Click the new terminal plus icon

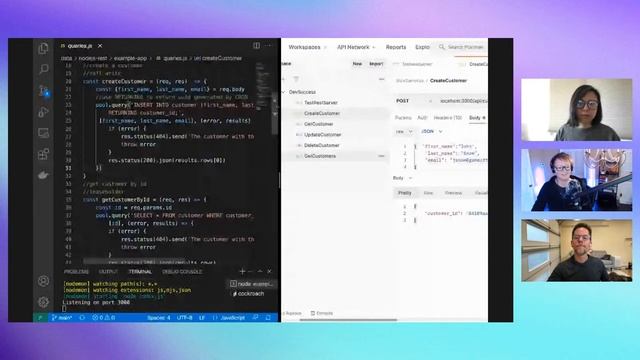[242, 271]
